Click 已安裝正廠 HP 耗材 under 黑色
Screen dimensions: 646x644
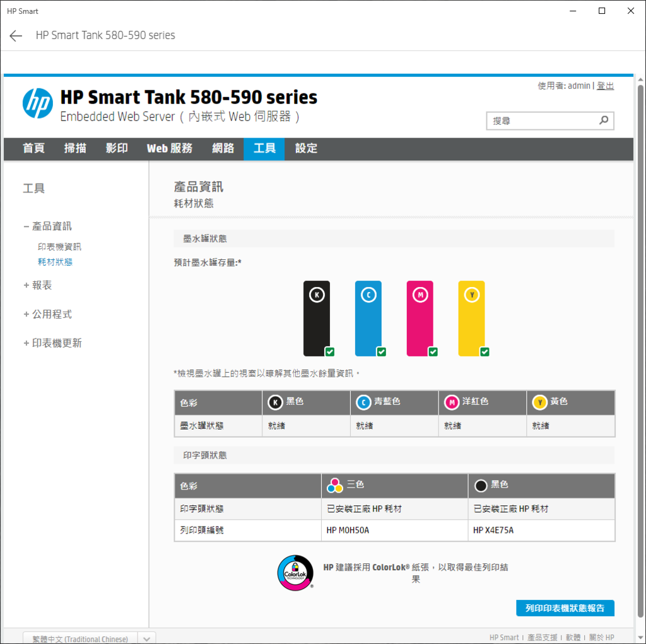click(511, 509)
